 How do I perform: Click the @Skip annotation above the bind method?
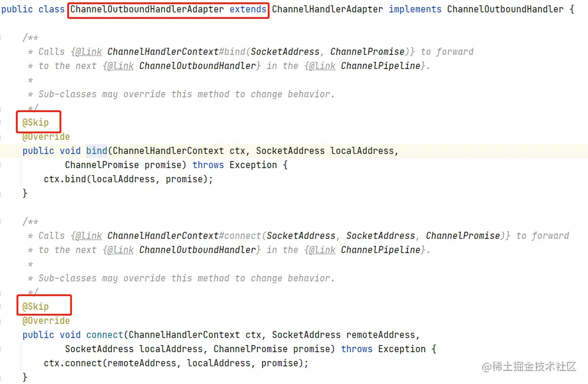tap(35, 123)
